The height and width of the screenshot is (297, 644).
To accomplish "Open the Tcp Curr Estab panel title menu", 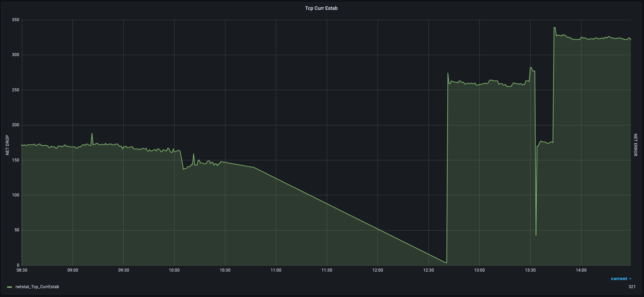I will coord(321,8).
